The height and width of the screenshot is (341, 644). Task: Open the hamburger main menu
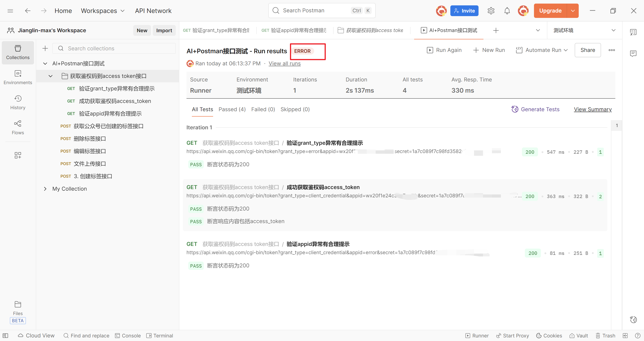[10, 11]
